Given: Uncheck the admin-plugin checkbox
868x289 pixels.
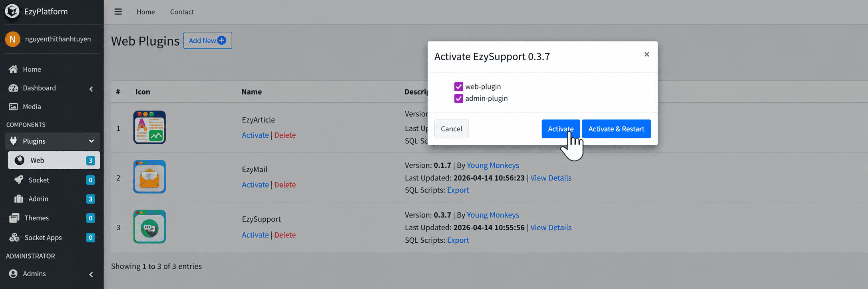Looking at the screenshot, I should click(459, 99).
